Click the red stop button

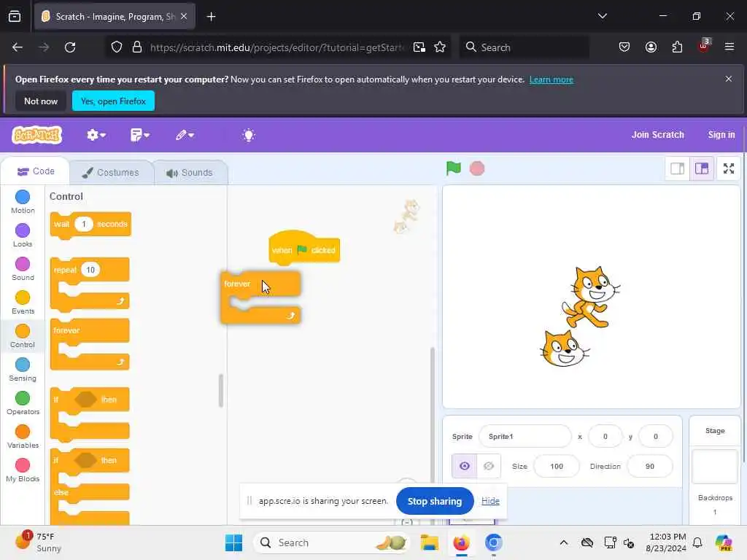tap(477, 168)
